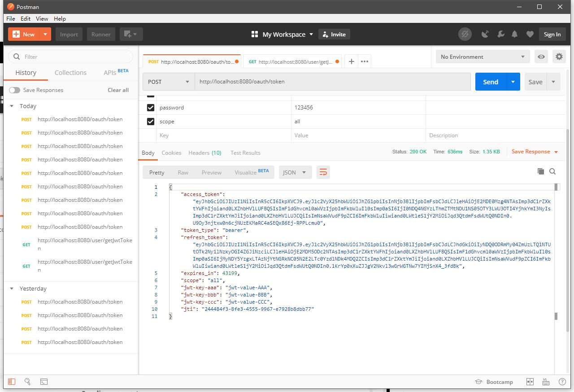Add a new request tab with plus
The width and height of the screenshot is (574, 392).
[x=352, y=61]
